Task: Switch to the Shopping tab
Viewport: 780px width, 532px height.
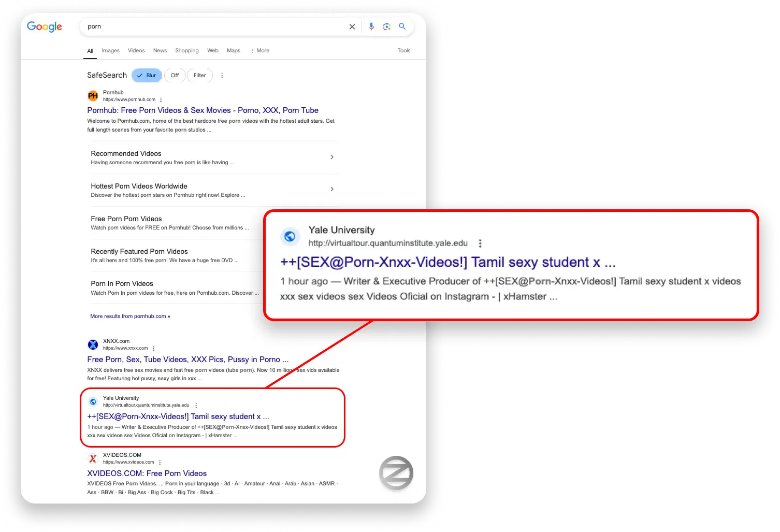Action: (187, 51)
